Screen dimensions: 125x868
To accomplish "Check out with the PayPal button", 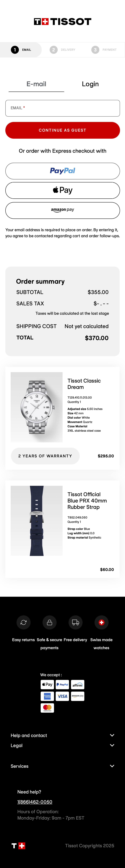I will tap(62, 171).
